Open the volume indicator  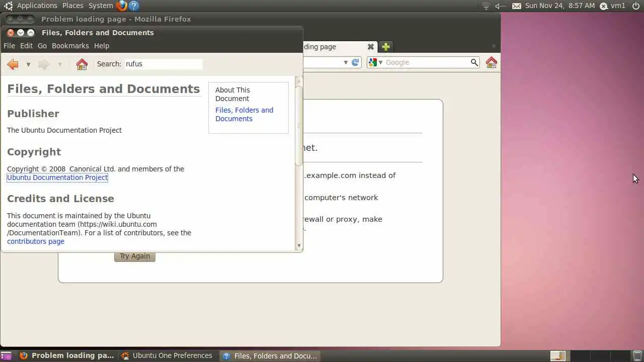500,6
